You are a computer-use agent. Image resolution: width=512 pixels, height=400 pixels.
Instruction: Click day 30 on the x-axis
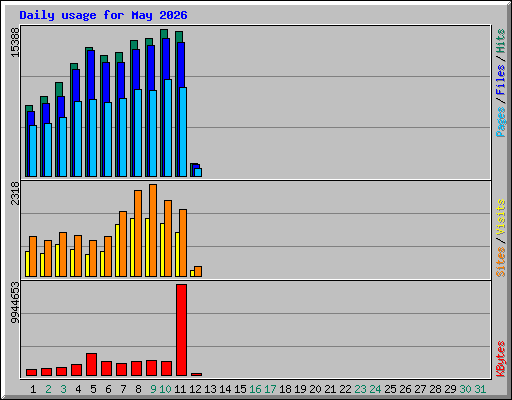[x=465, y=389]
